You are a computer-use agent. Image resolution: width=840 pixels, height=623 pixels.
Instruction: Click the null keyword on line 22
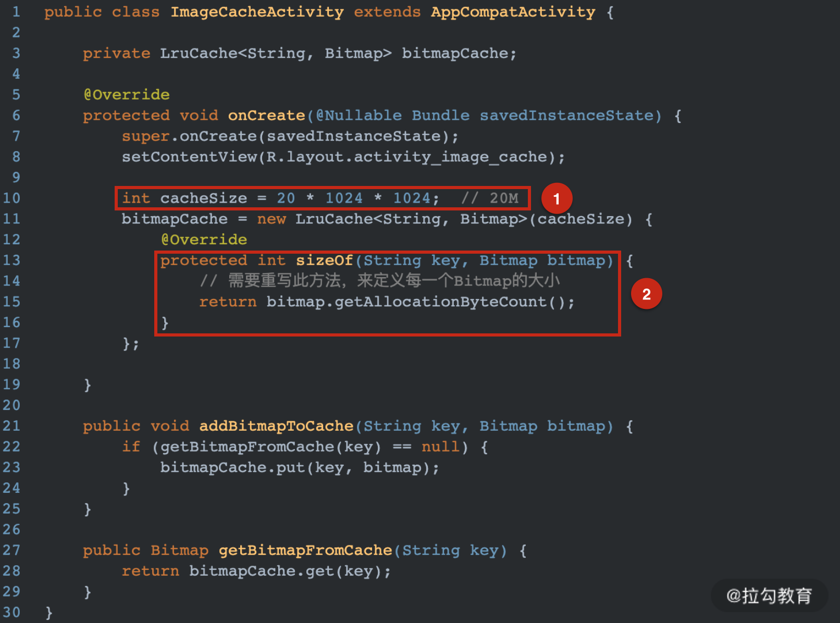pos(440,447)
